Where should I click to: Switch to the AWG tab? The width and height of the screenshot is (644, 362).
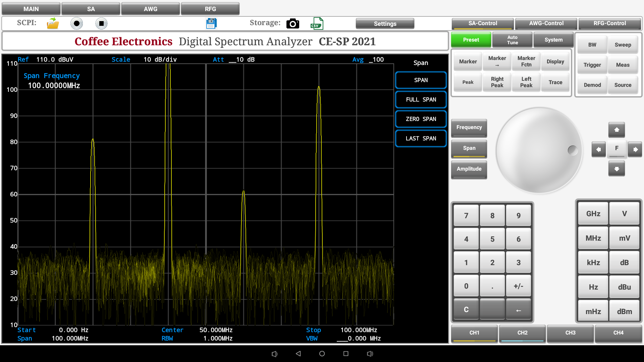coord(150,9)
